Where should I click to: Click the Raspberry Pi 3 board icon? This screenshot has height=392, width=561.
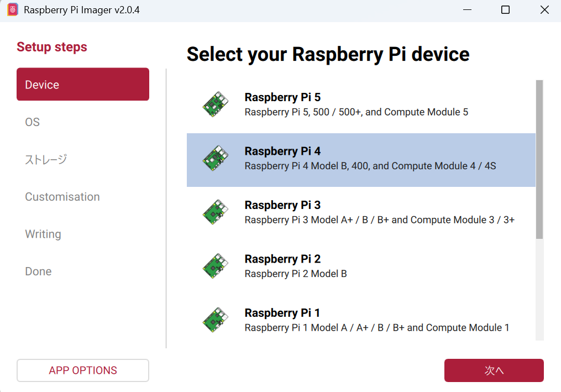click(x=216, y=212)
